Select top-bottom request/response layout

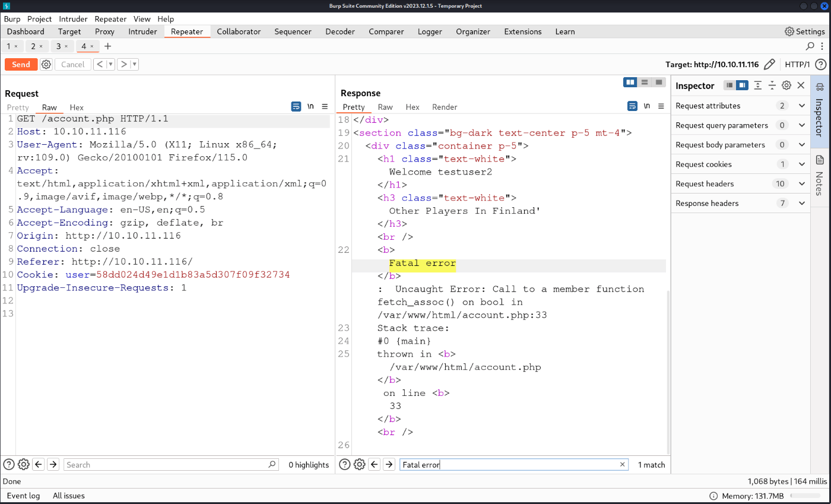[x=644, y=82]
